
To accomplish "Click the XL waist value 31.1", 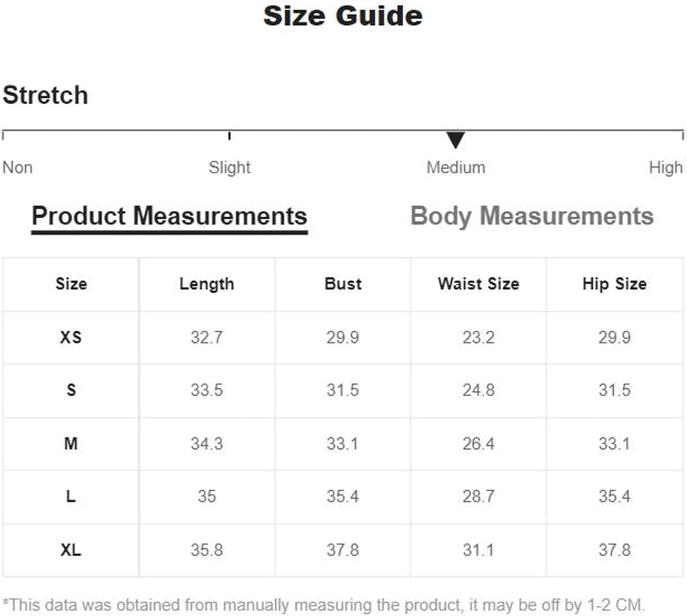I will coord(478,549).
